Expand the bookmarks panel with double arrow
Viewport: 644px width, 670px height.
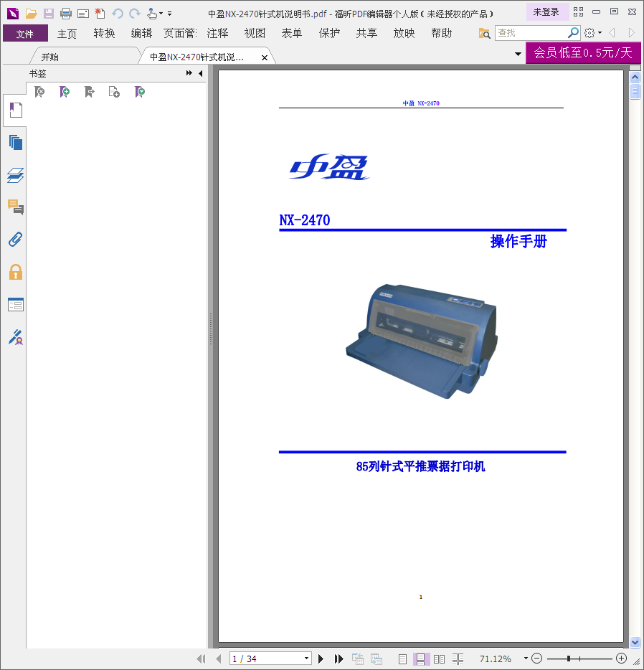click(x=189, y=73)
